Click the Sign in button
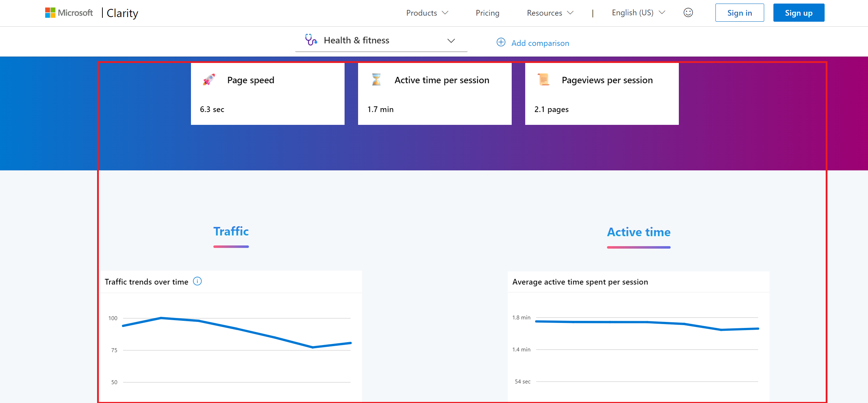This screenshot has width=868, height=403. [739, 13]
